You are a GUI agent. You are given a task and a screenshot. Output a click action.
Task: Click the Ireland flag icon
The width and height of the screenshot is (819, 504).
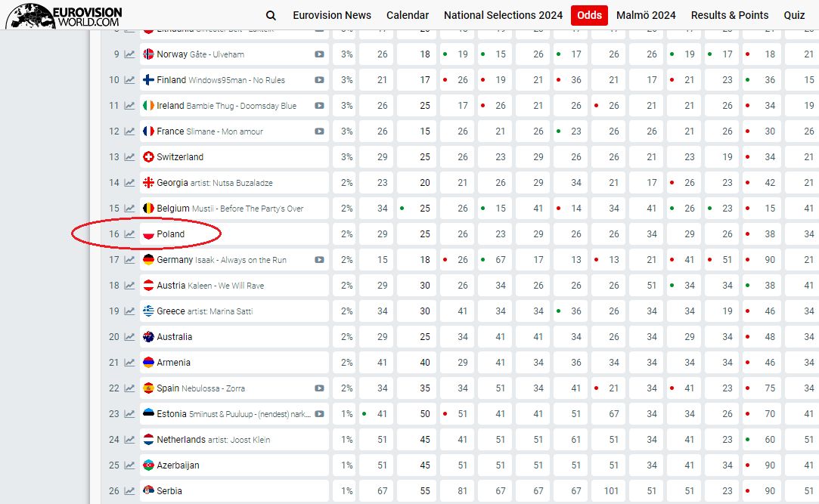pos(149,106)
